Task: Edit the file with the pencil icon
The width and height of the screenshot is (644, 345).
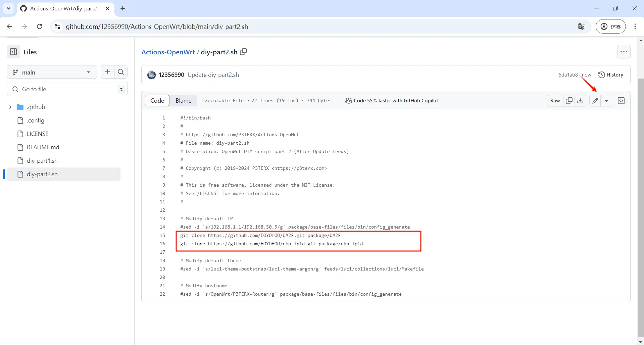Action: 595,100
